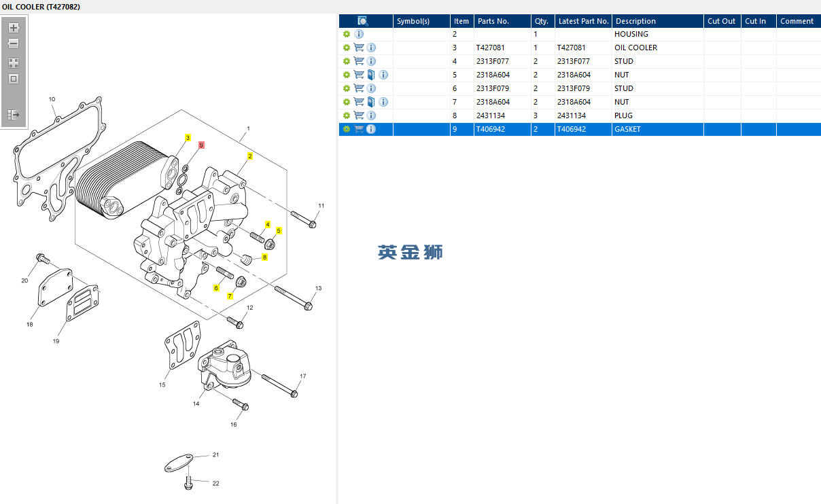
Task: Click the Cut In column header
Action: 758,21
